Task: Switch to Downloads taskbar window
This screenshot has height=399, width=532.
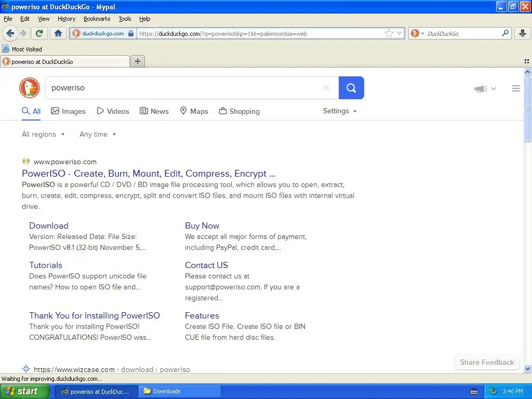Action: click(x=180, y=392)
